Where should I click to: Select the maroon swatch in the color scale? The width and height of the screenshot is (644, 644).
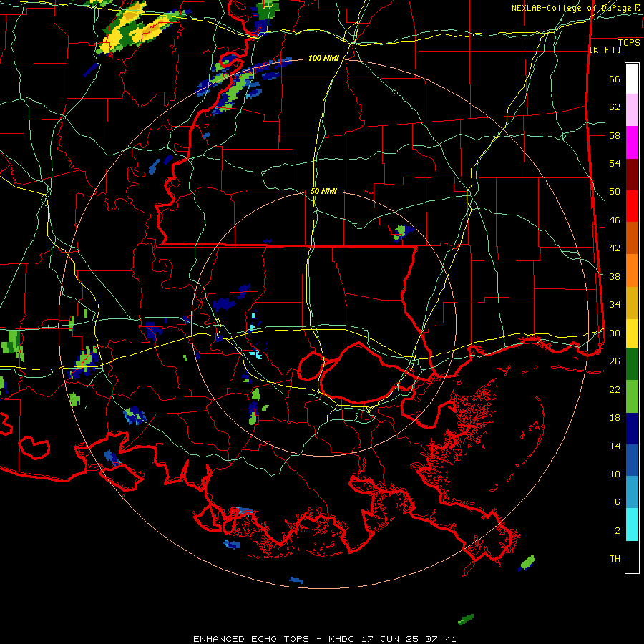pos(632,175)
